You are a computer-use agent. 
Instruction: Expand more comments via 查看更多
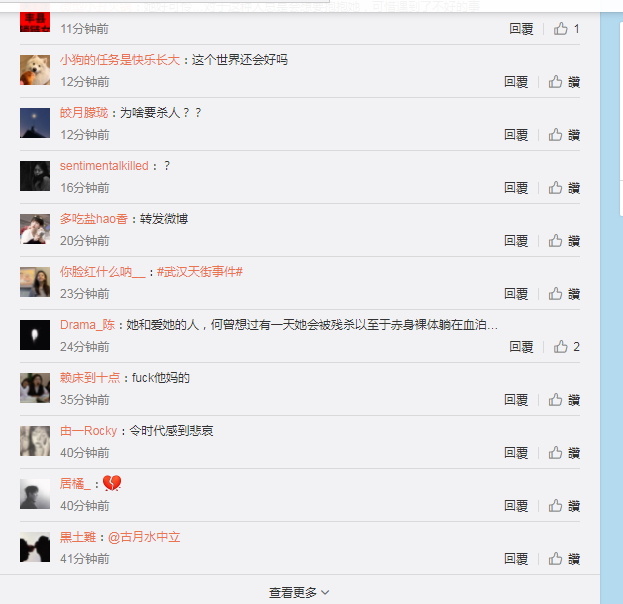(299, 592)
